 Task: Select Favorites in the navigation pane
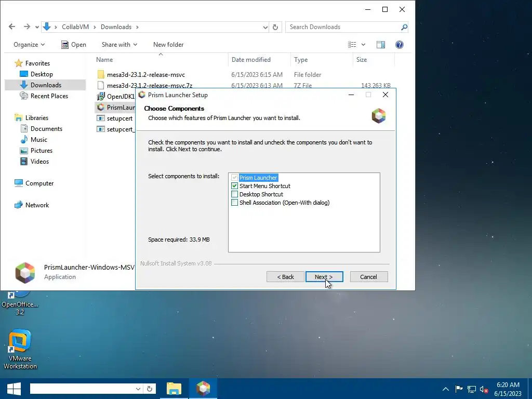point(32,63)
